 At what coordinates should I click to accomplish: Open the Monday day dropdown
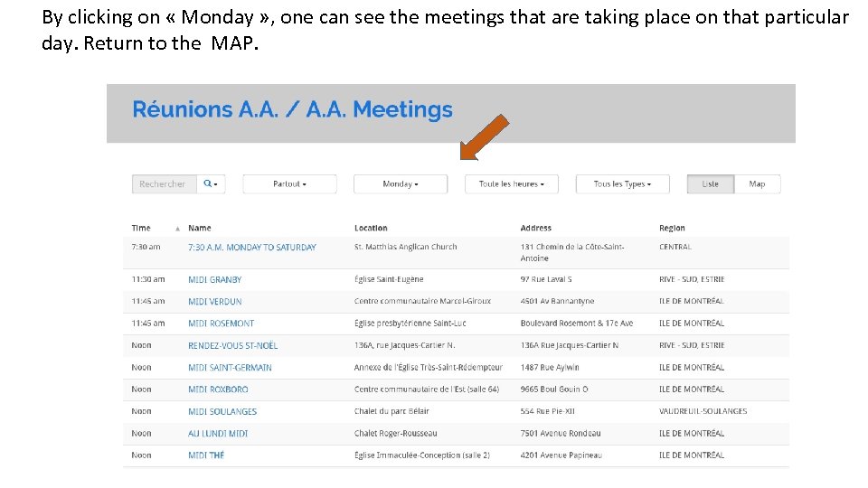pyautogui.click(x=400, y=184)
